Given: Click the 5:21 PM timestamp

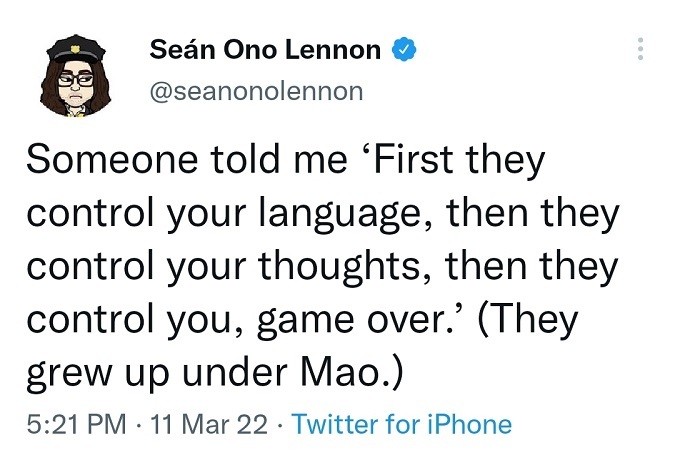Looking at the screenshot, I should (x=77, y=424).
